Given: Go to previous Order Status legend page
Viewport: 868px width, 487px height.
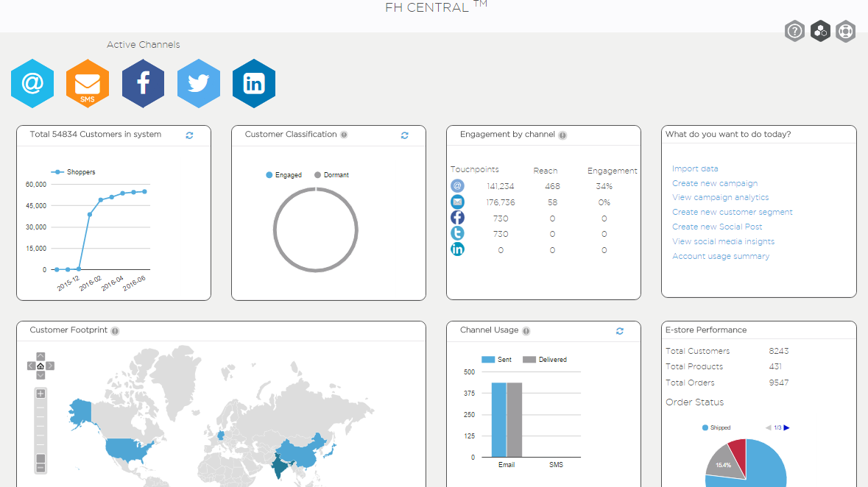Looking at the screenshot, I should pyautogui.click(x=769, y=428).
